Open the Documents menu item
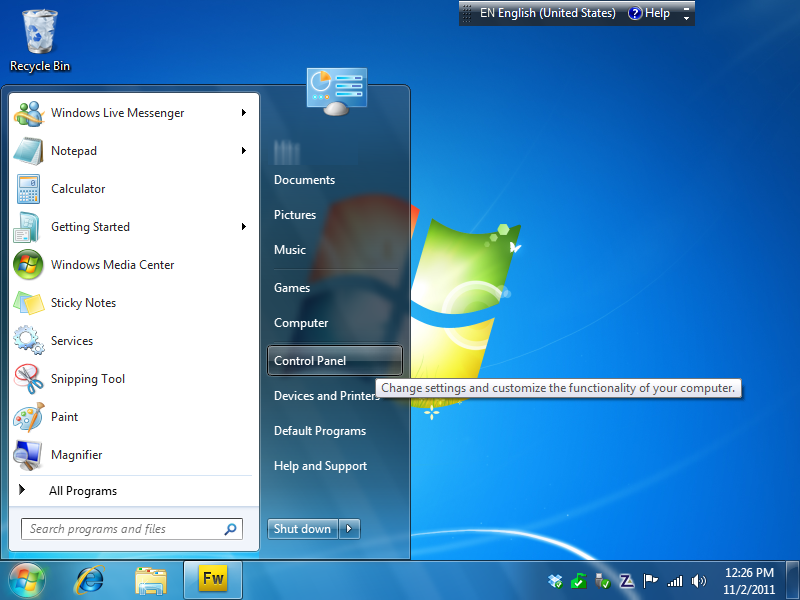This screenshot has height=600, width=800. [304, 180]
